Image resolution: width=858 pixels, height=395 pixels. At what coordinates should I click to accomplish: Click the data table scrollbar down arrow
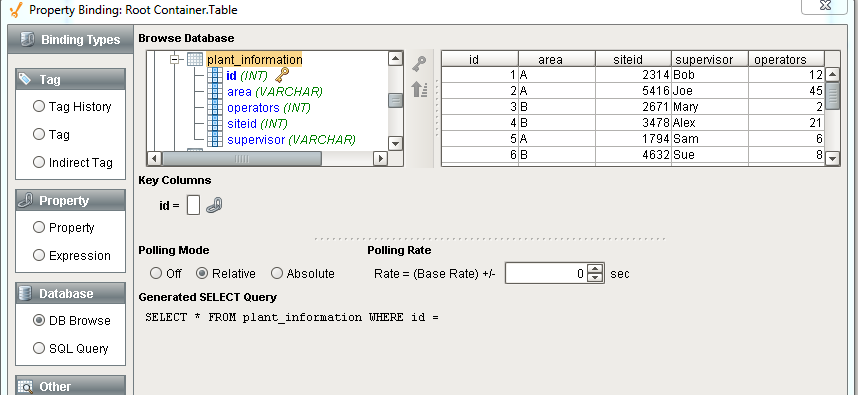832,159
